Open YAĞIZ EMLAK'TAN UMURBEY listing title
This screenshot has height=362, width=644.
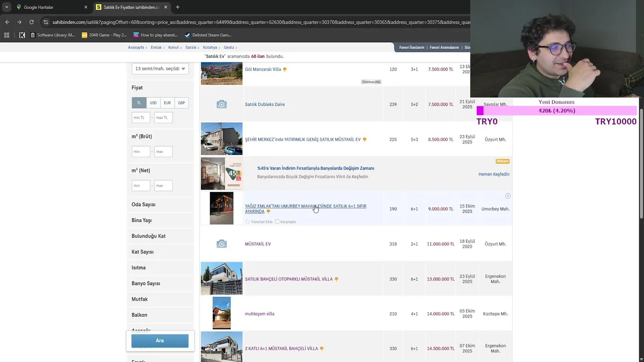click(305, 209)
